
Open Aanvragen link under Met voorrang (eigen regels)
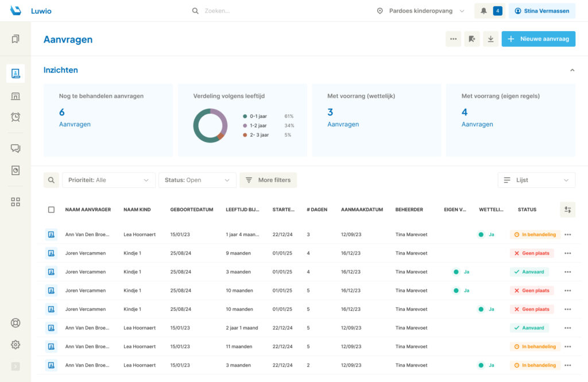coord(477,124)
